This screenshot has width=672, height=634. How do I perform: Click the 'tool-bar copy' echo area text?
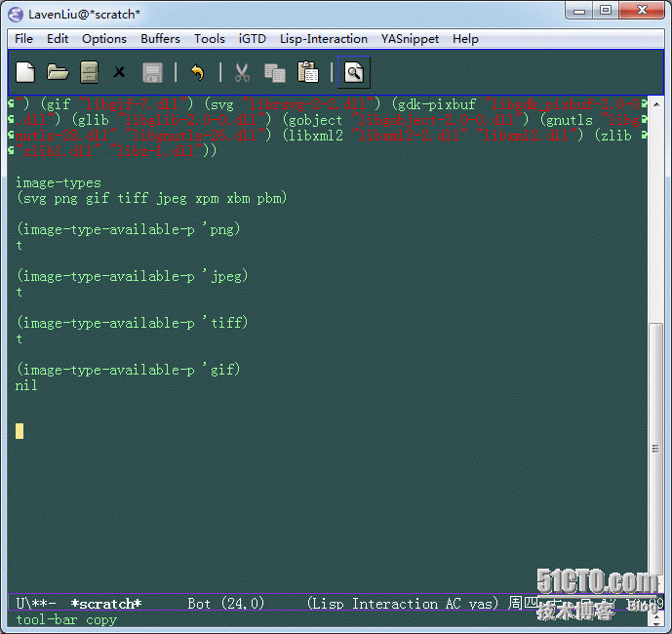(x=66, y=619)
